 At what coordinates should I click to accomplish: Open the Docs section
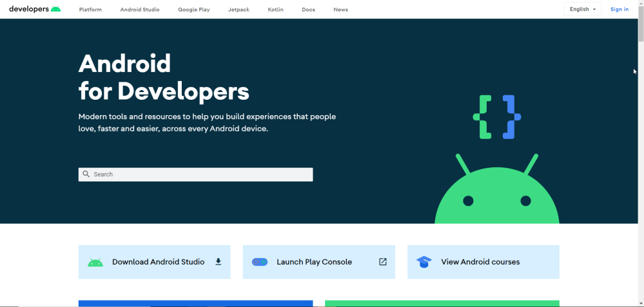click(x=308, y=10)
